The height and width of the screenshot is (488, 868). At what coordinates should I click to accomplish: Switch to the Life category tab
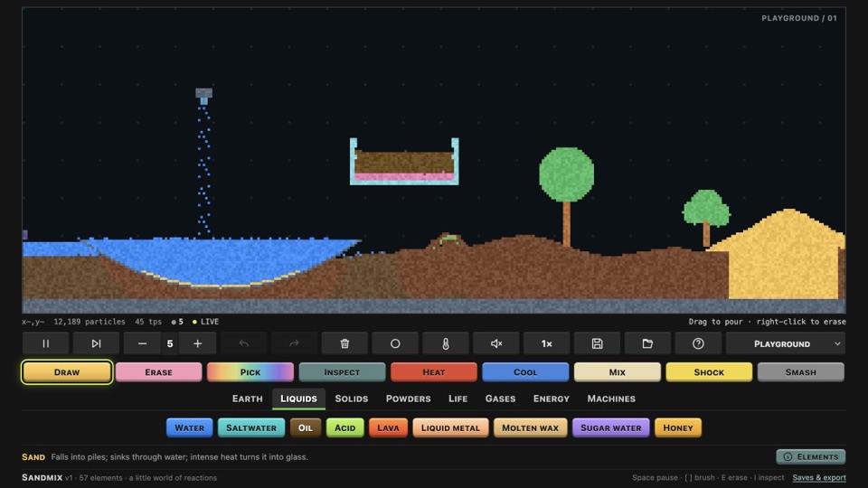click(458, 399)
